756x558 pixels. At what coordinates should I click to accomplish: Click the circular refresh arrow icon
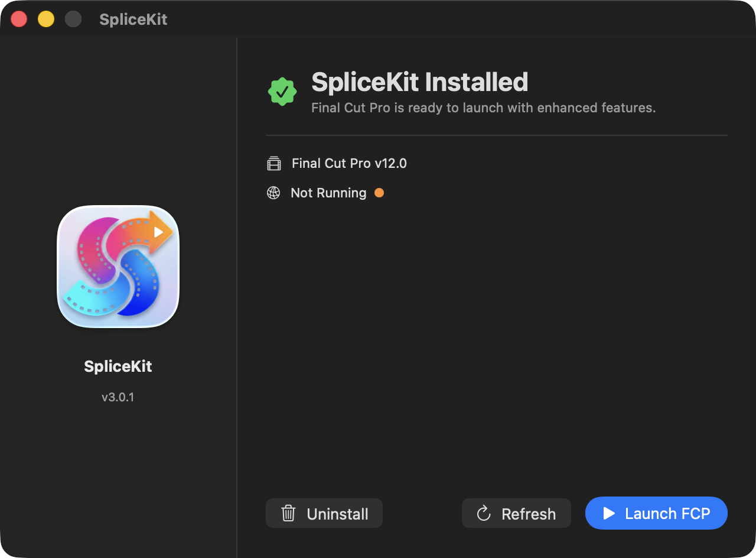484,513
